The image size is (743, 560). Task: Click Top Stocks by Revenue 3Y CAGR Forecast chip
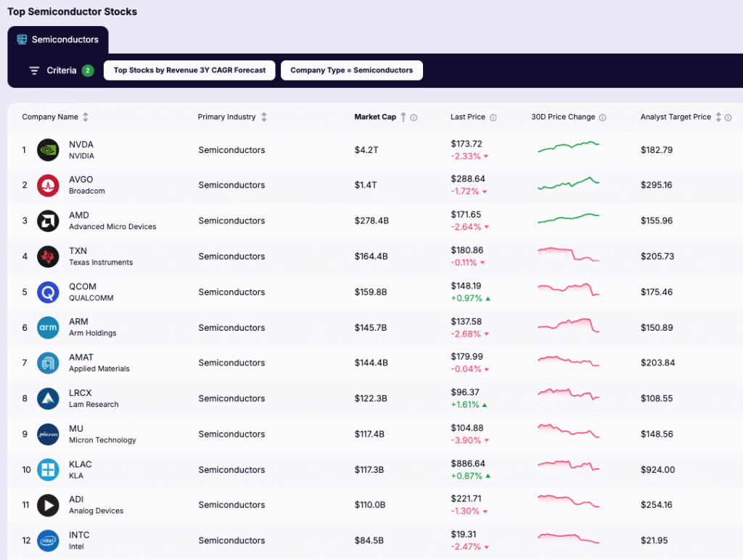tap(189, 70)
